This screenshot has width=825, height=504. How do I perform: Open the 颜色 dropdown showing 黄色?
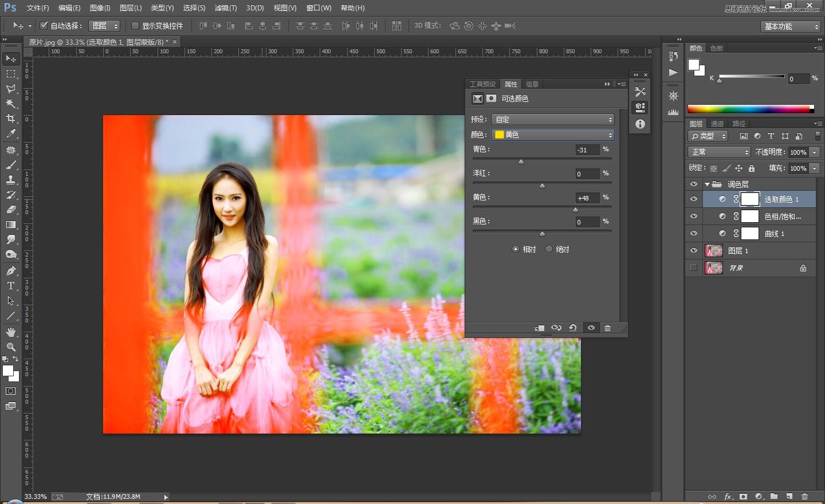point(553,135)
